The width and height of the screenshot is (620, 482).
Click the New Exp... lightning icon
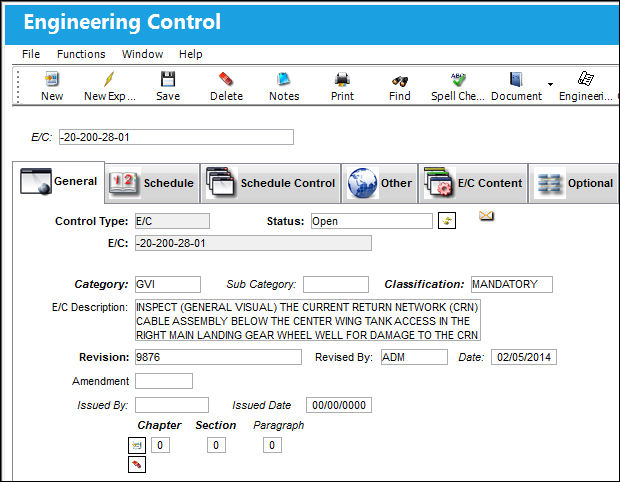(x=109, y=79)
